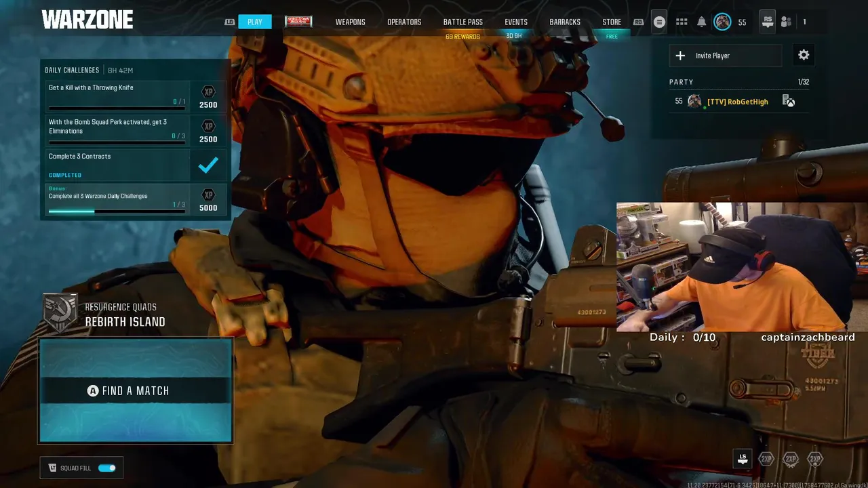Image resolution: width=868 pixels, height=488 pixels.
Task: Click completed checkmark for Complete 3 Contracts
Action: [208, 165]
